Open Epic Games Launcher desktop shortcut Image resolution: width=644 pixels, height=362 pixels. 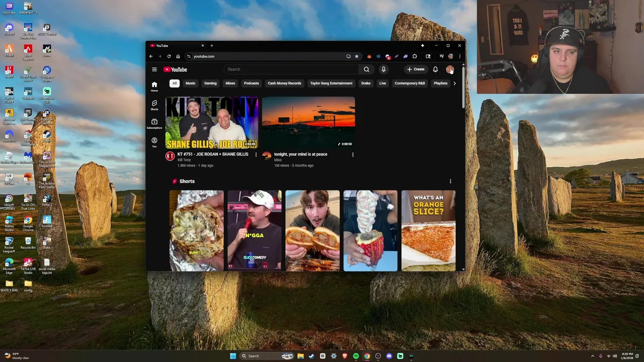click(28, 116)
